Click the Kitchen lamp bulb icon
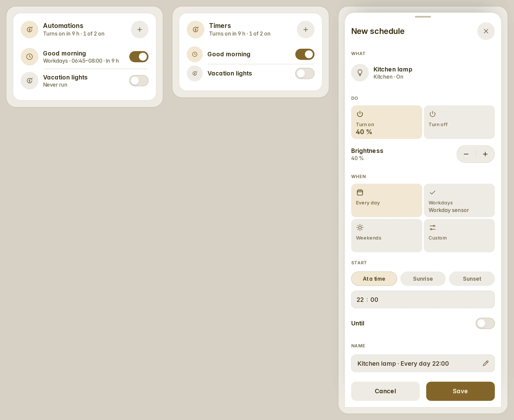 click(360, 73)
